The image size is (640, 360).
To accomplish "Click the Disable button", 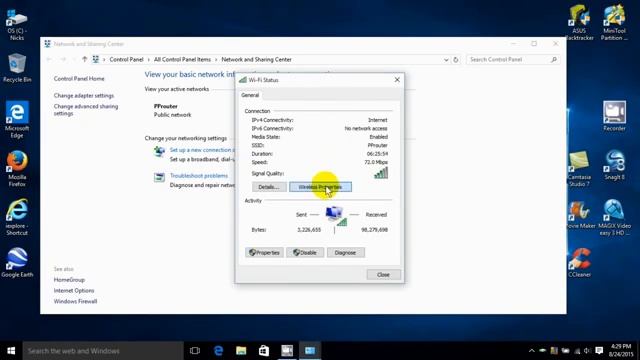I will pos(305,253).
